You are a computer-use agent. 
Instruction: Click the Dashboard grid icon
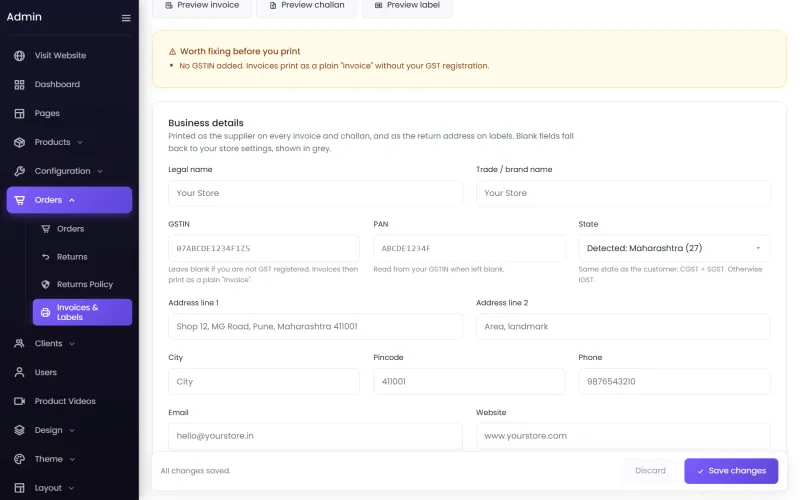tap(19, 85)
